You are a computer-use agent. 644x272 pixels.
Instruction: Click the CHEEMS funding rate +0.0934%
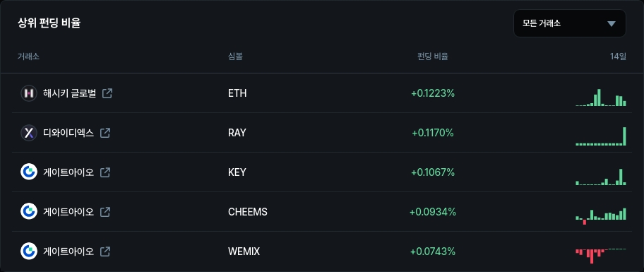click(x=433, y=212)
